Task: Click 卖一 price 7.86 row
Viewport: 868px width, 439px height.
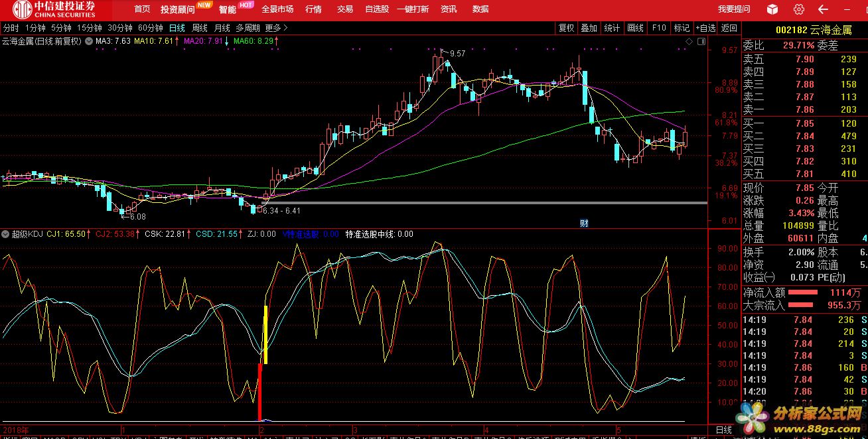Action: [x=805, y=109]
